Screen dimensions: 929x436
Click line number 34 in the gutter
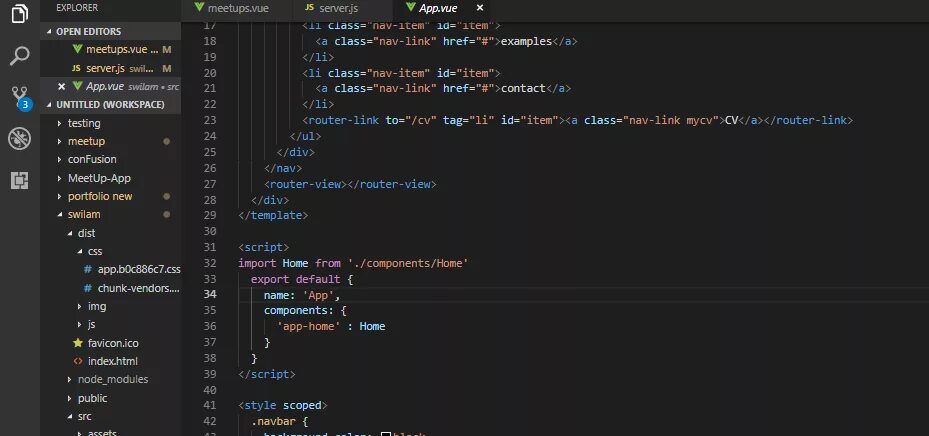click(x=210, y=294)
